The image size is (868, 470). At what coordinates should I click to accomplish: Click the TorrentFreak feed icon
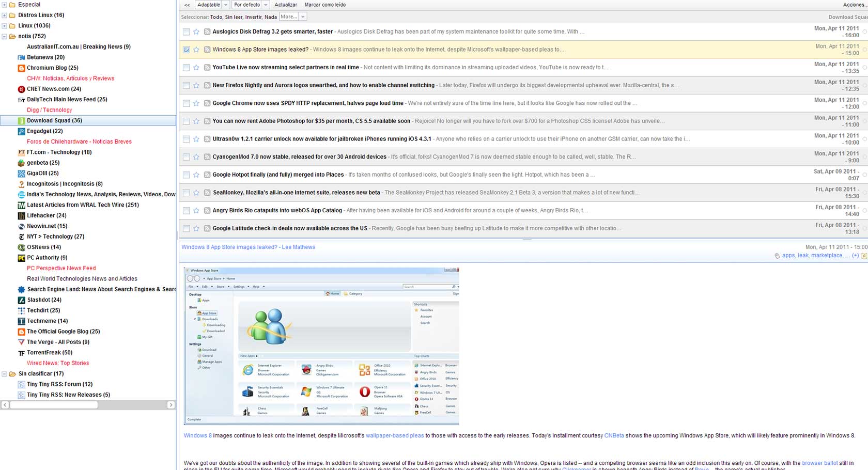21,353
